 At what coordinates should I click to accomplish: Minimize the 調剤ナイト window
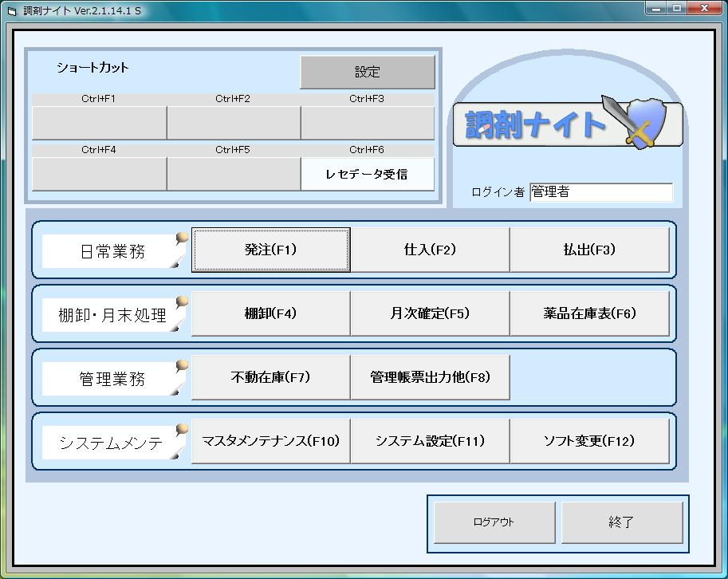point(656,8)
